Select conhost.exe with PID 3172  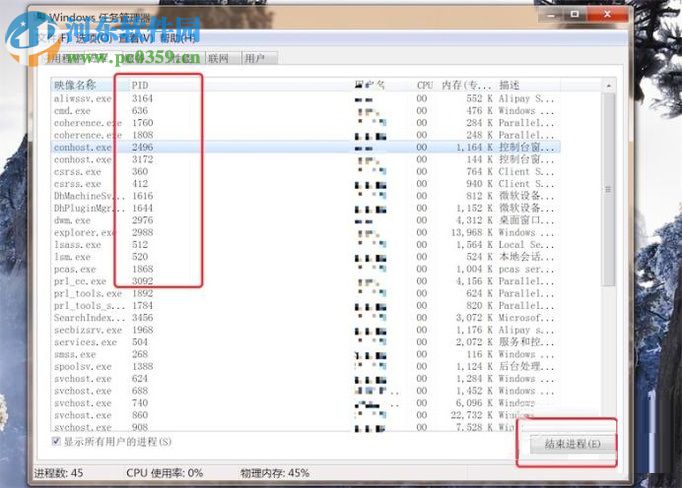pyautogui.click(x=305, y=159)
